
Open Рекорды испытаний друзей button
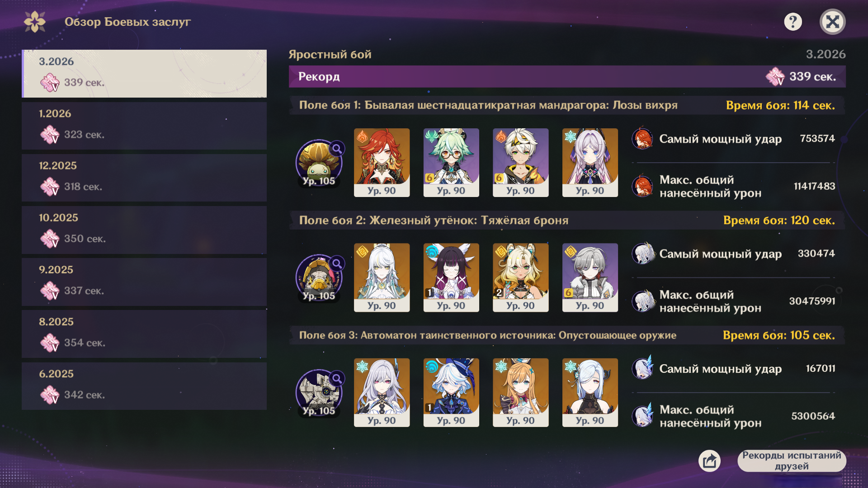click(x=792, y=461)
